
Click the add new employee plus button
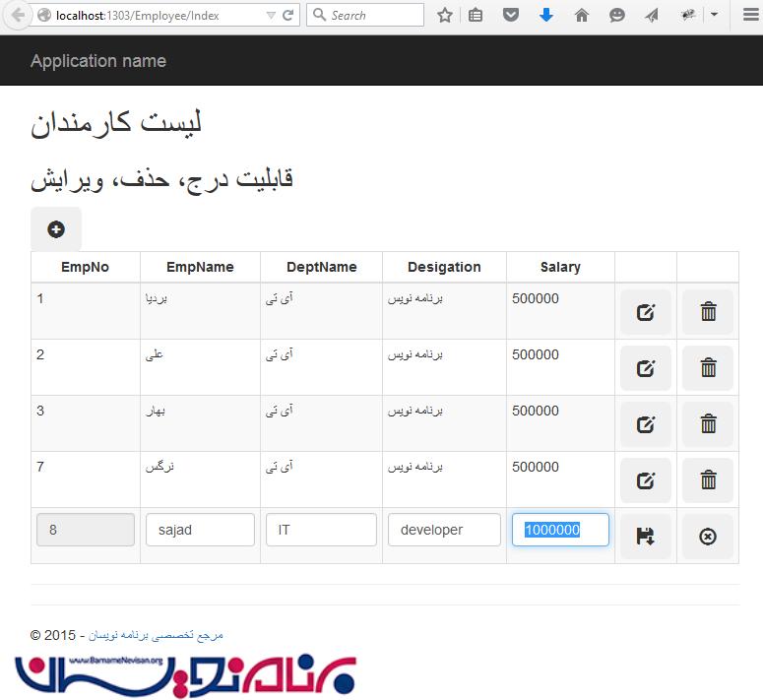pyautogui.click(x=56, y=229)
